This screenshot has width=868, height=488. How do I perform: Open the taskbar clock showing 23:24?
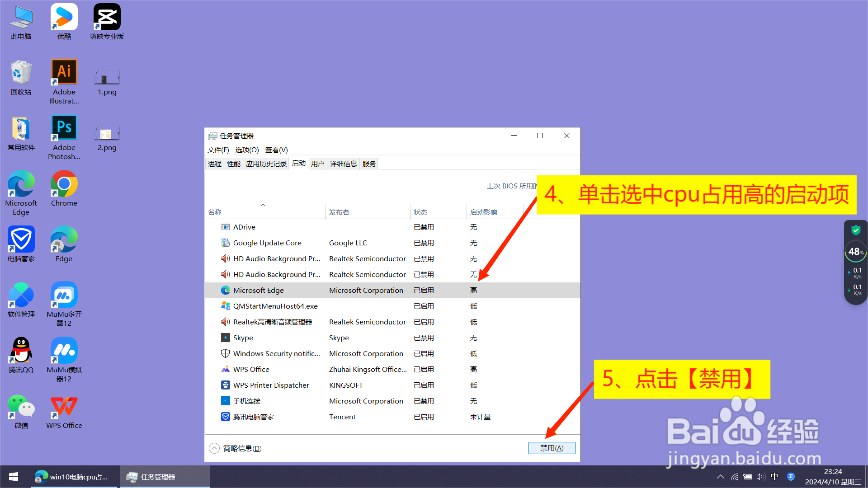(x=833, y=477)
